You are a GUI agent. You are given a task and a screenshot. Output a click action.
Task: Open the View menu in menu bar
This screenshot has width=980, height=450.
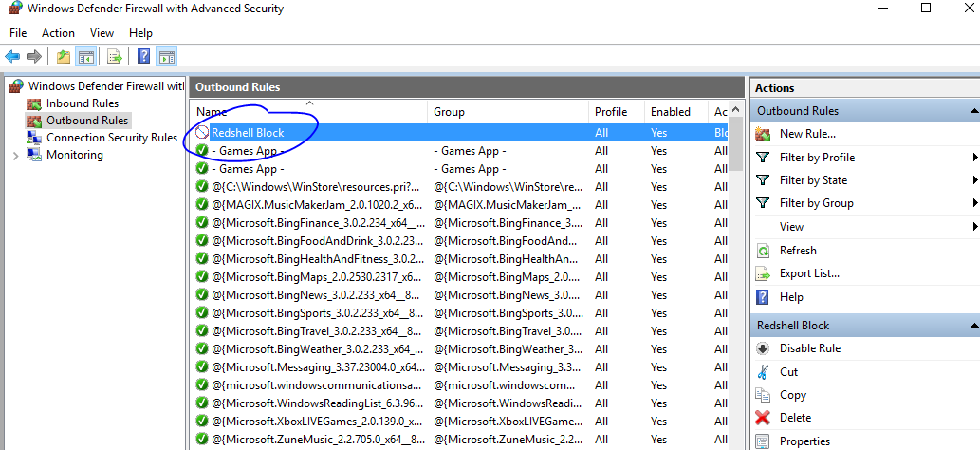pyautogui.click(x=102, y=33)
